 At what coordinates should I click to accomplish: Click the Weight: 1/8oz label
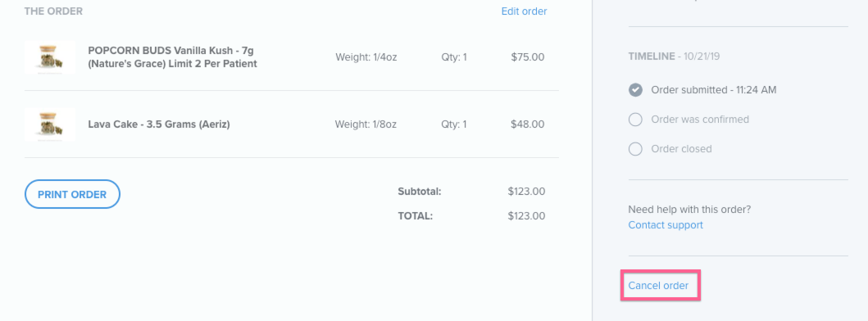366,124
